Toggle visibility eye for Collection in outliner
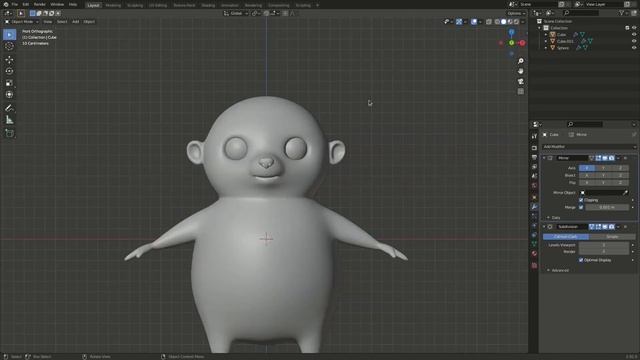The height and width of the screenshot is (360, 640). 634,28
